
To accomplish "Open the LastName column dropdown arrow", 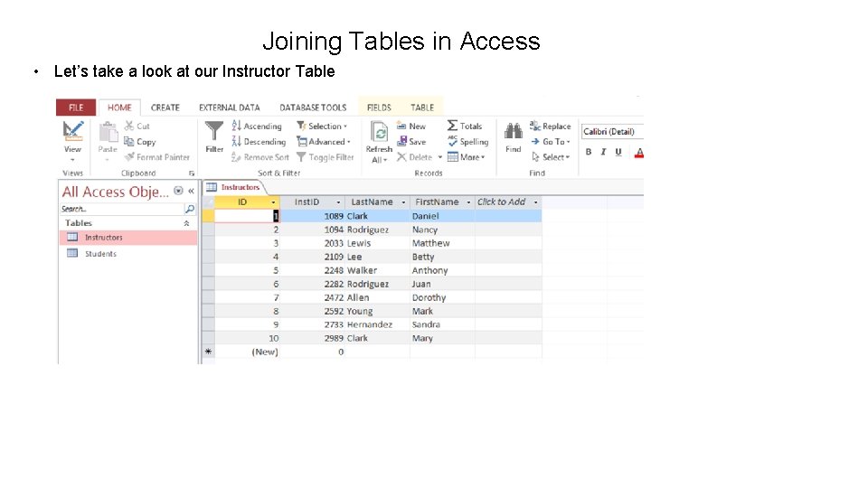I will point(403,202).
